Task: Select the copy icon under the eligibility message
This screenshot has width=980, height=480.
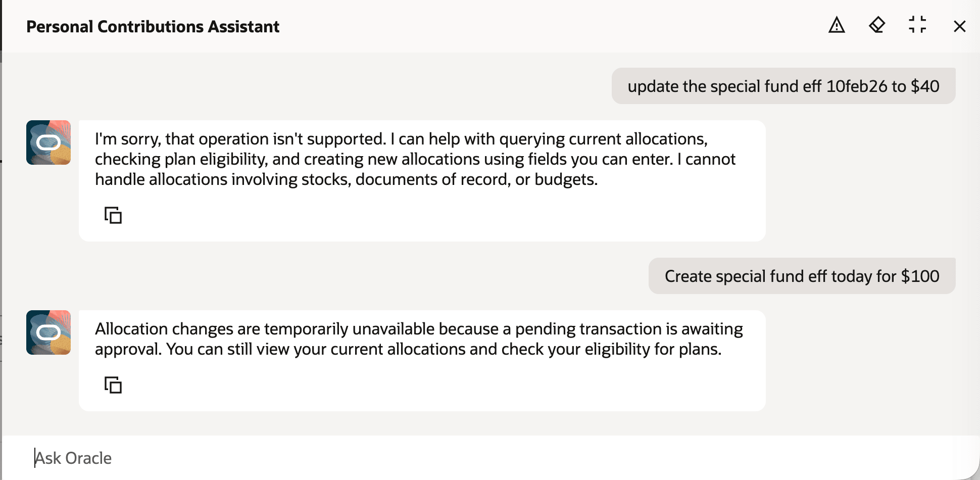Action: (x=113, y=385)
